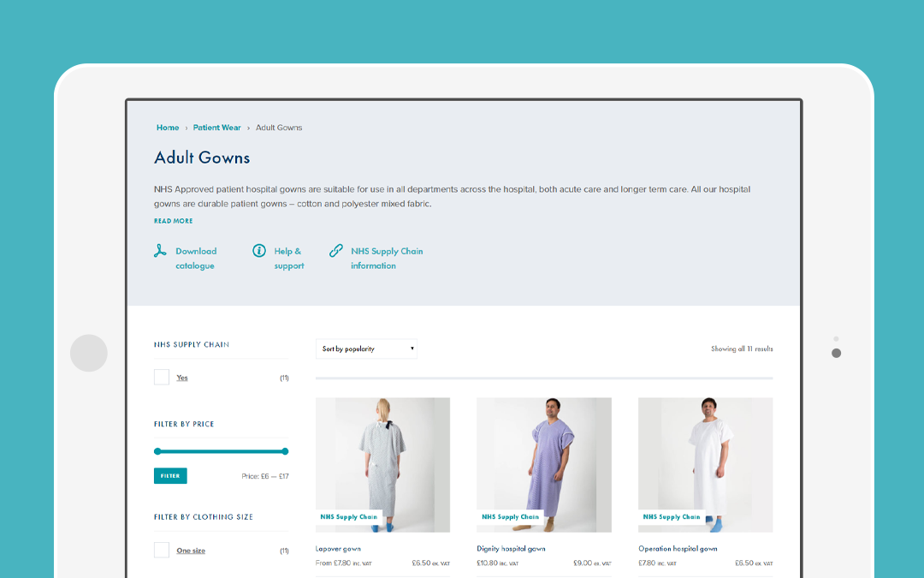Click the NHS Supply Chain link icon
The height and width of the screenshot is (578, 924).
(336, 251)
